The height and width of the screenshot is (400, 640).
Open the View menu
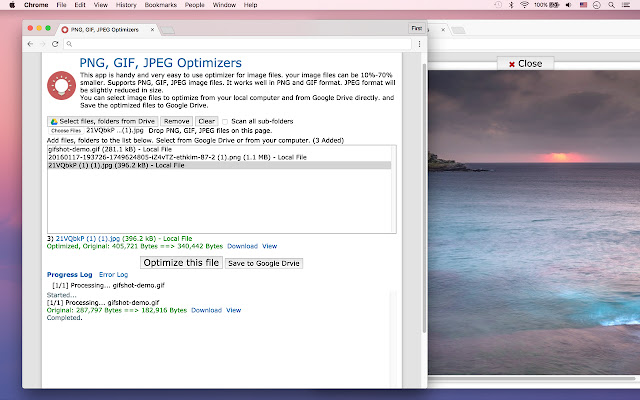click(100, 5)
